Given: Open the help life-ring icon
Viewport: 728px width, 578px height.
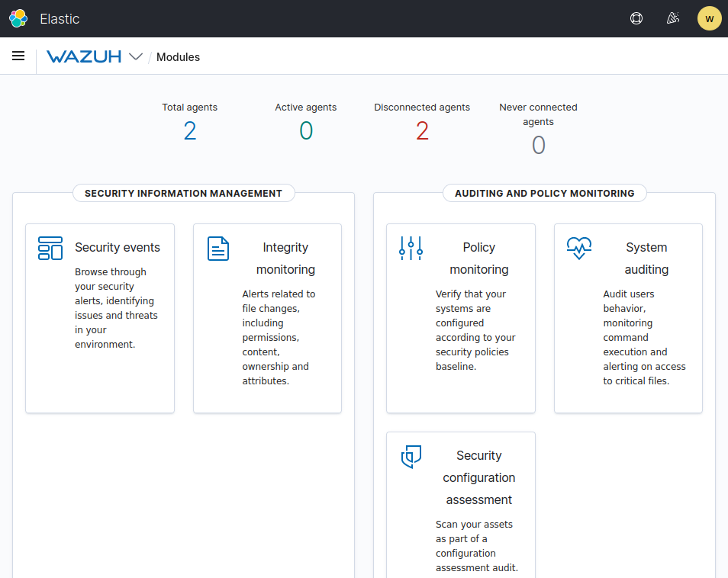Looking at the screenshot, I should pyautogui.click(x=636, y=18).
